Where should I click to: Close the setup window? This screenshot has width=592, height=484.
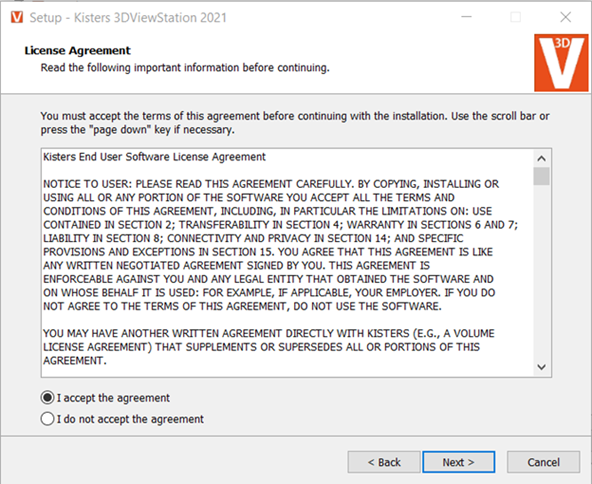pos(565,17)
